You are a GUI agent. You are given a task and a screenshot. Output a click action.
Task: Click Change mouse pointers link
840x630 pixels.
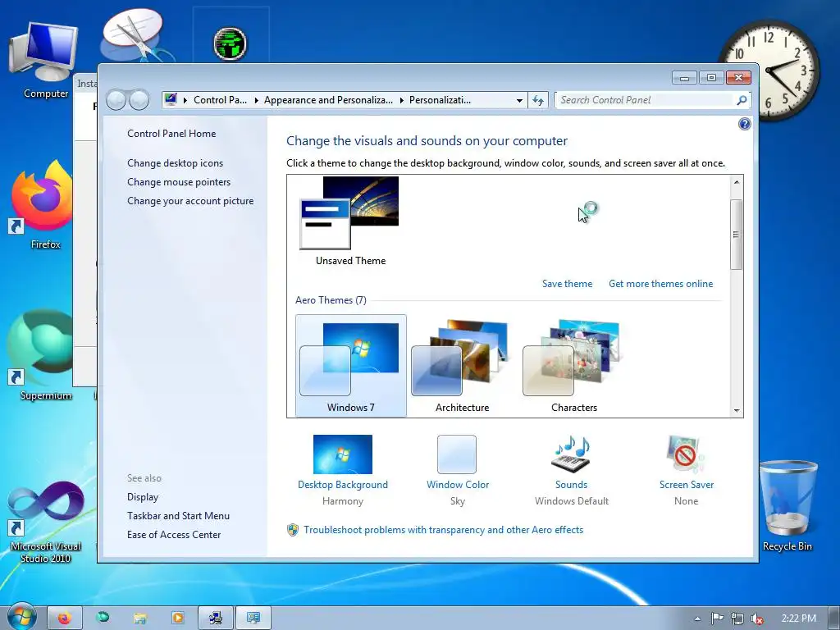[179, 182]
